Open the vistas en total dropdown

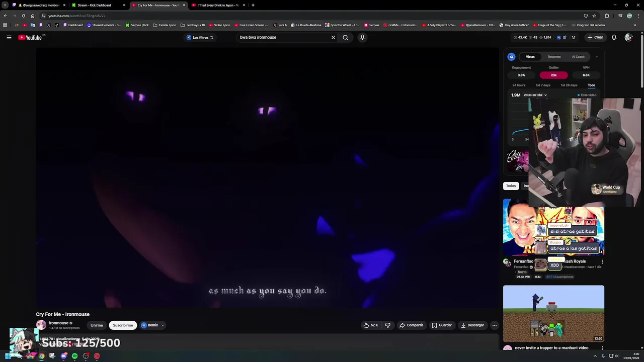535,95
